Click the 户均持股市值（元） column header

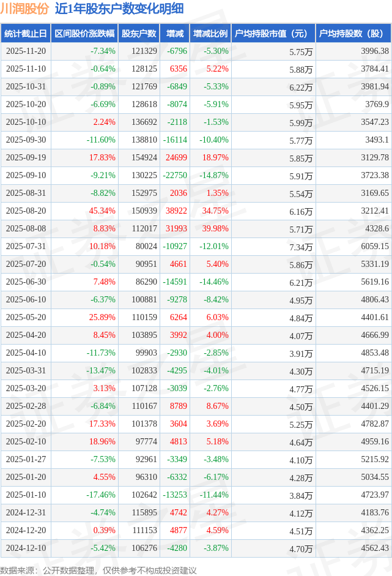click(273, 34)
